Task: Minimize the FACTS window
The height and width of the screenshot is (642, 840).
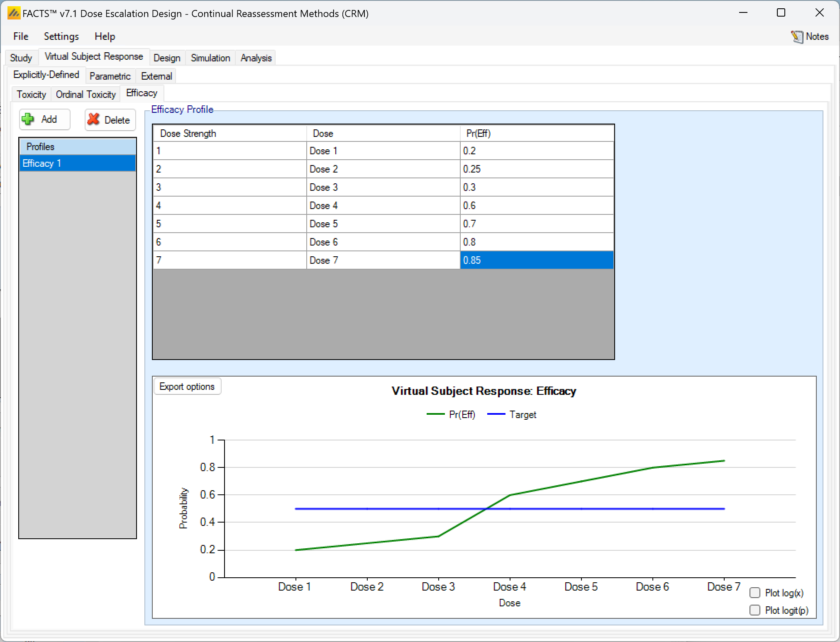Action: pos(743,13)
